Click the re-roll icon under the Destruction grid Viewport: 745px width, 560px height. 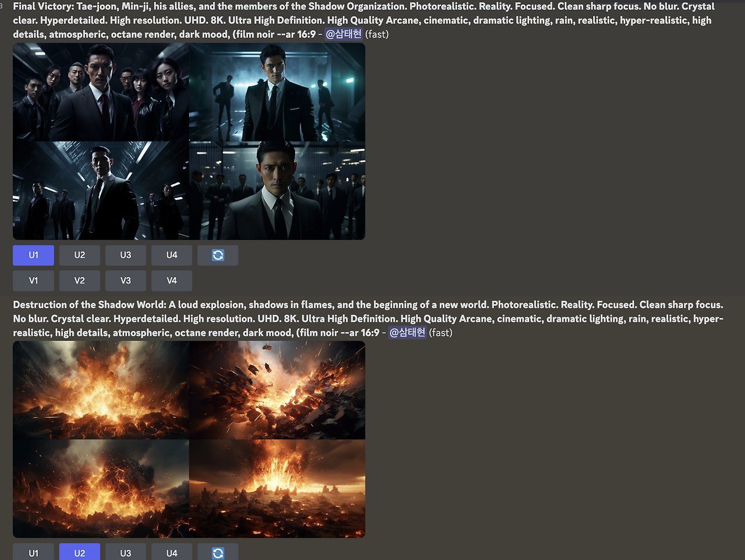click(218, 552)
